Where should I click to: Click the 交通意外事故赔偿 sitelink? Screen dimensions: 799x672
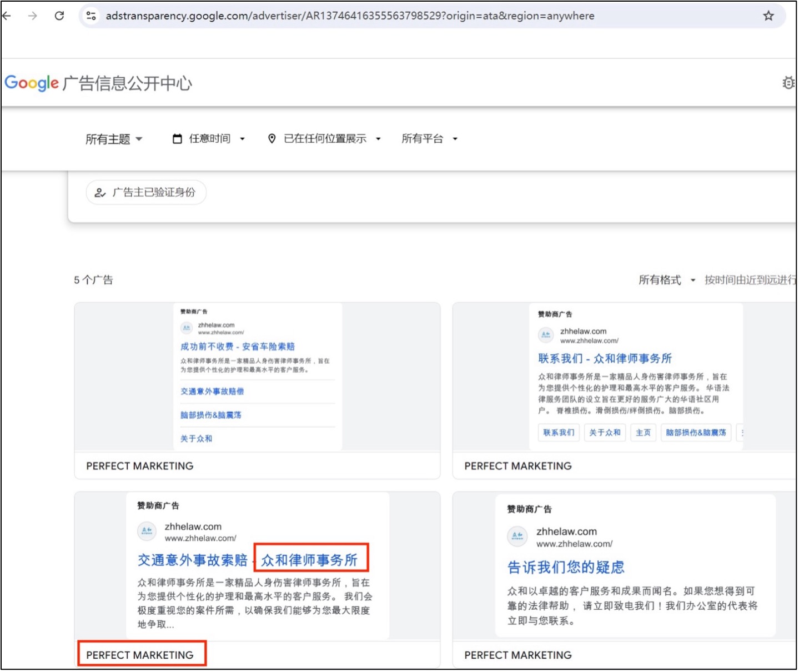coord(212,392)
